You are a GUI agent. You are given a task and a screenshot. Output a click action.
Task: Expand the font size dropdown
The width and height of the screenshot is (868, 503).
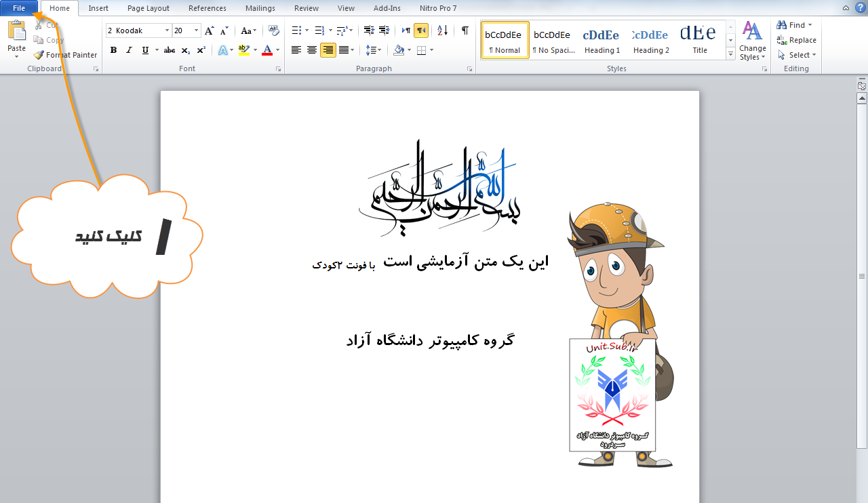point(197,31)
